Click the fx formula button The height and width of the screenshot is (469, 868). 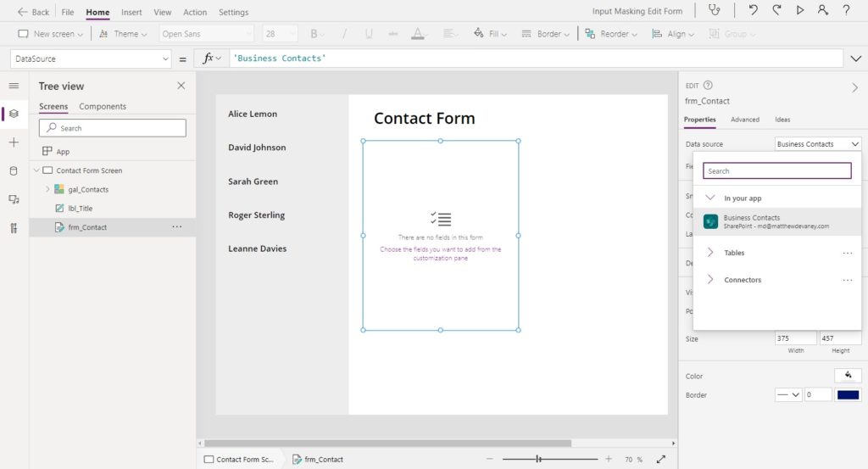(211, 59)
